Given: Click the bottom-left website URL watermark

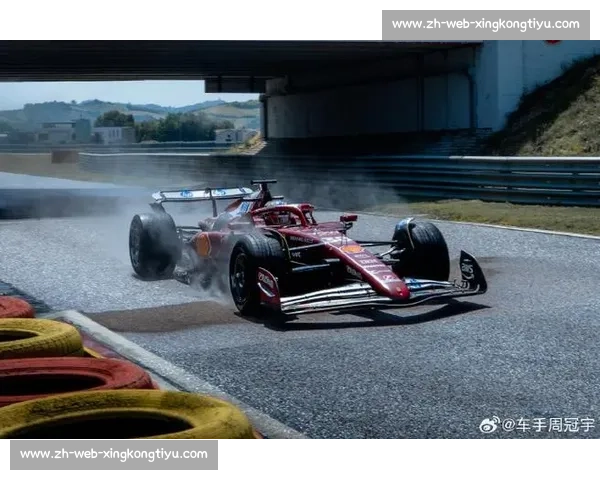Looking at the screenshot, I should point(115,455).
